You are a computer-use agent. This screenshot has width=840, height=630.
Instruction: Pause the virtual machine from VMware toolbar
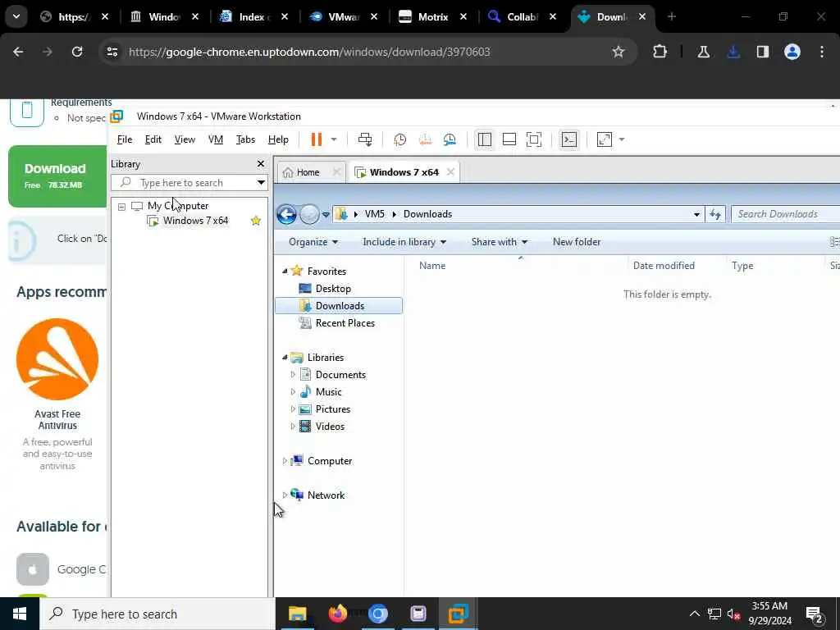pyautogui.click(x=317, y=139)
